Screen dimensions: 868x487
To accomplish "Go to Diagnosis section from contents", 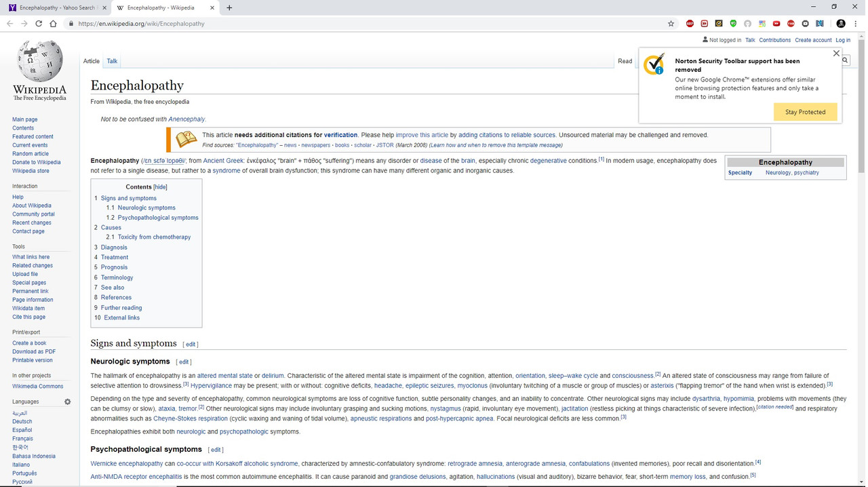I will [114, 248].
